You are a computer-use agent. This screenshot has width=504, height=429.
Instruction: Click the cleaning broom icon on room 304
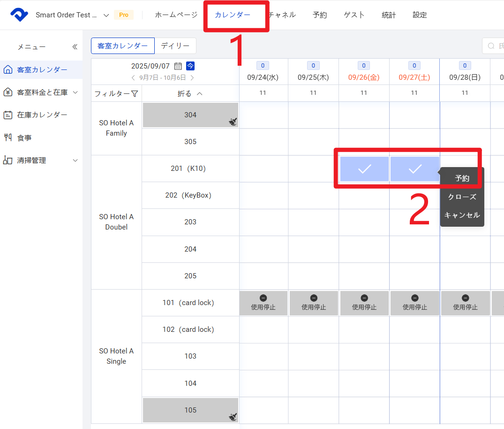click(x=233, y=122)
